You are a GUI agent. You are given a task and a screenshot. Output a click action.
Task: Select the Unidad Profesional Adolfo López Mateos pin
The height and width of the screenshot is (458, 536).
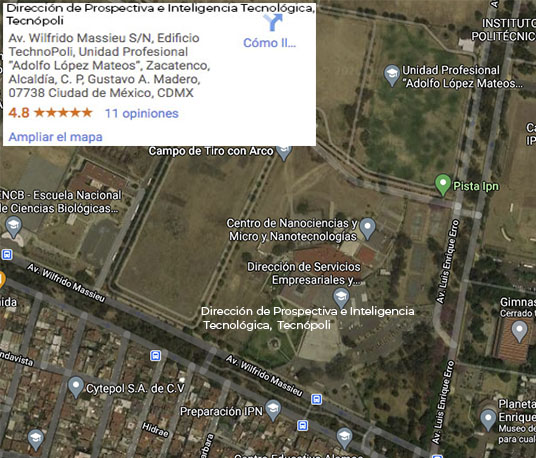pos(392,75)
